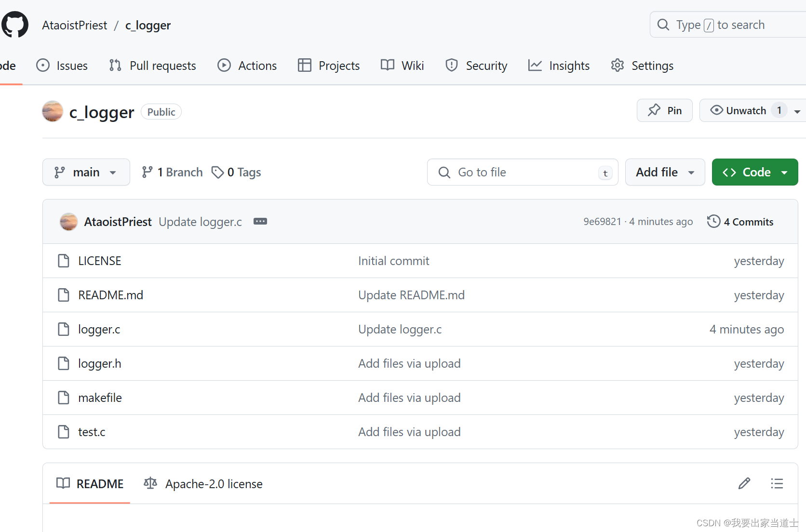The height and width of the screenshot is (532, 806).
Task: Pin the c_logger repository
Action: 664,110
